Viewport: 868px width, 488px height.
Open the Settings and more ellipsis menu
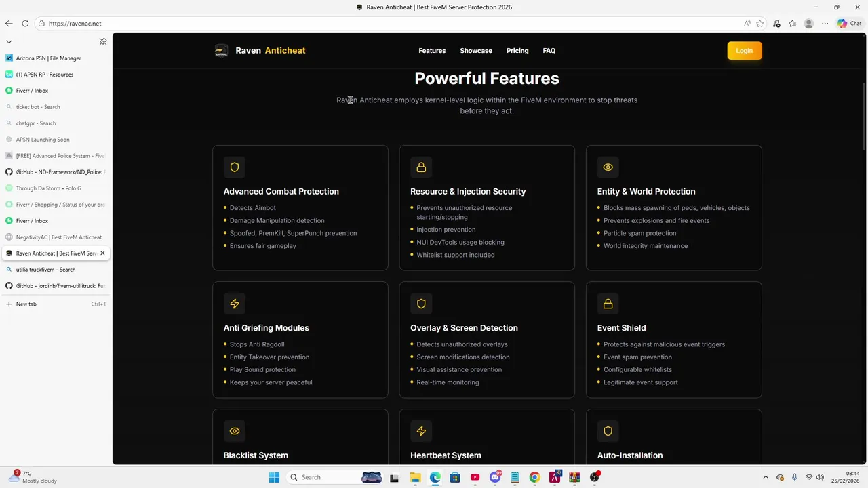point(825,23)
